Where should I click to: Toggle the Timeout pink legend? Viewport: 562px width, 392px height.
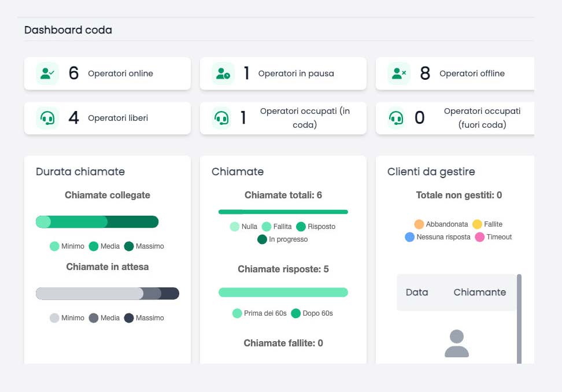494,237
